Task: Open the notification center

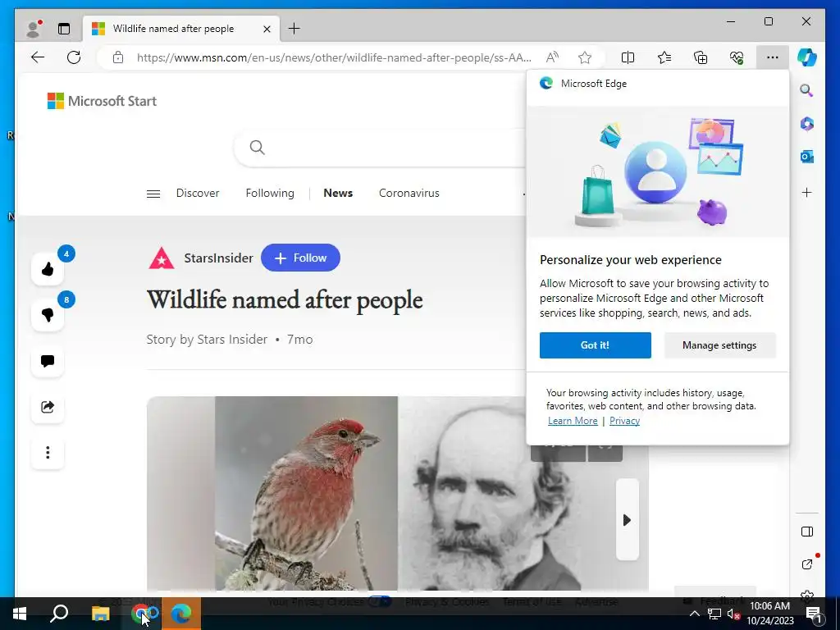Action: (x=814, y=614)
